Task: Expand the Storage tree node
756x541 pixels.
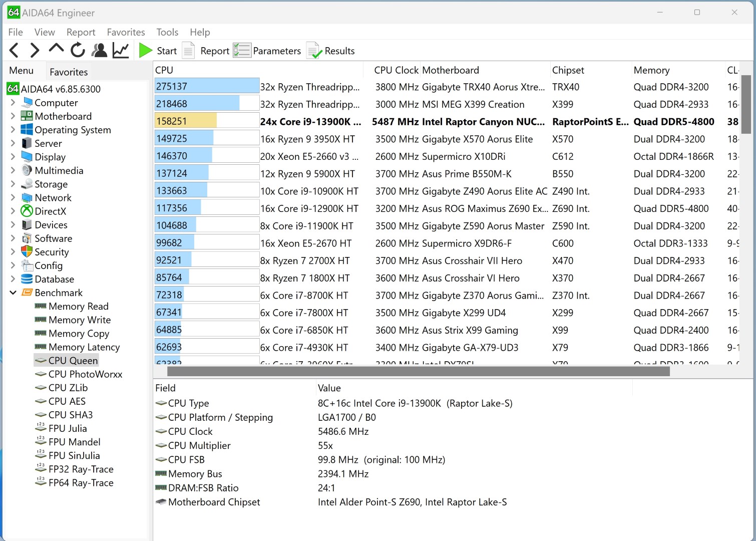Action: pos(13,184)
